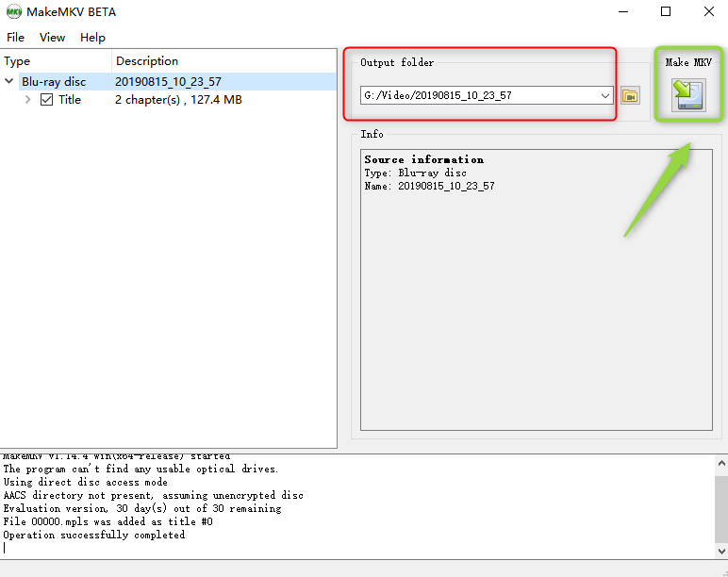Click "Name: 20190815_10_23_57" info line
The width and height of the screenshot is (728, 577).
(429, 186)
